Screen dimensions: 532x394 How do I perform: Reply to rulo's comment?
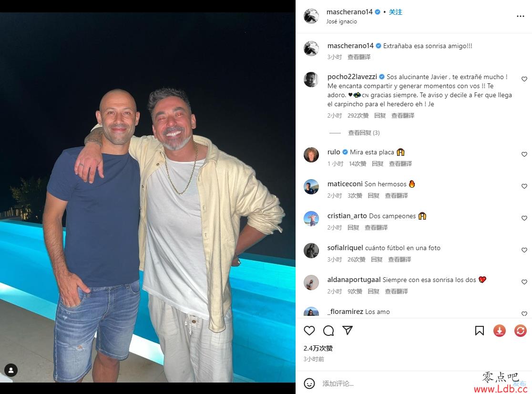tap(377, 164)
